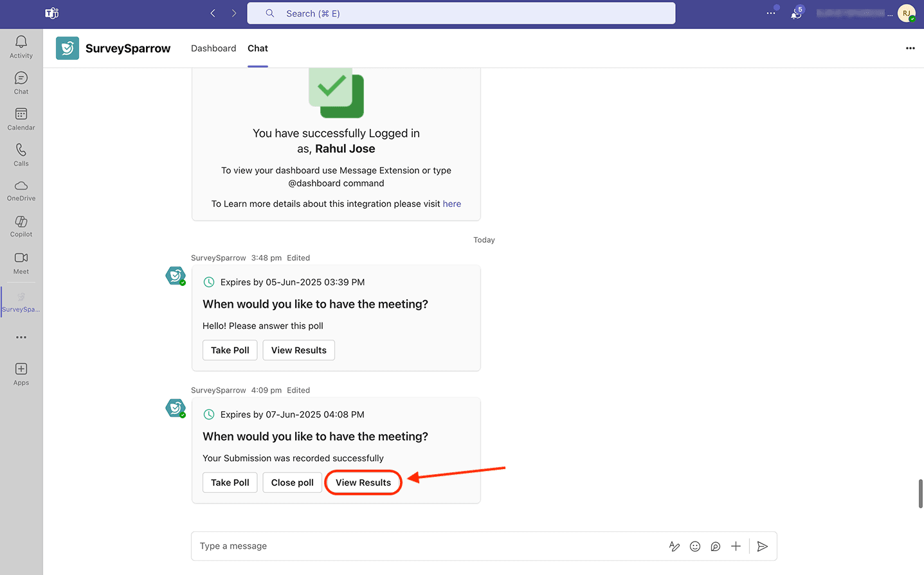The height and width of the screenshot is (575, 924).
Task: Open the Activity feed in sidebar
Action: tap(21, 47)
